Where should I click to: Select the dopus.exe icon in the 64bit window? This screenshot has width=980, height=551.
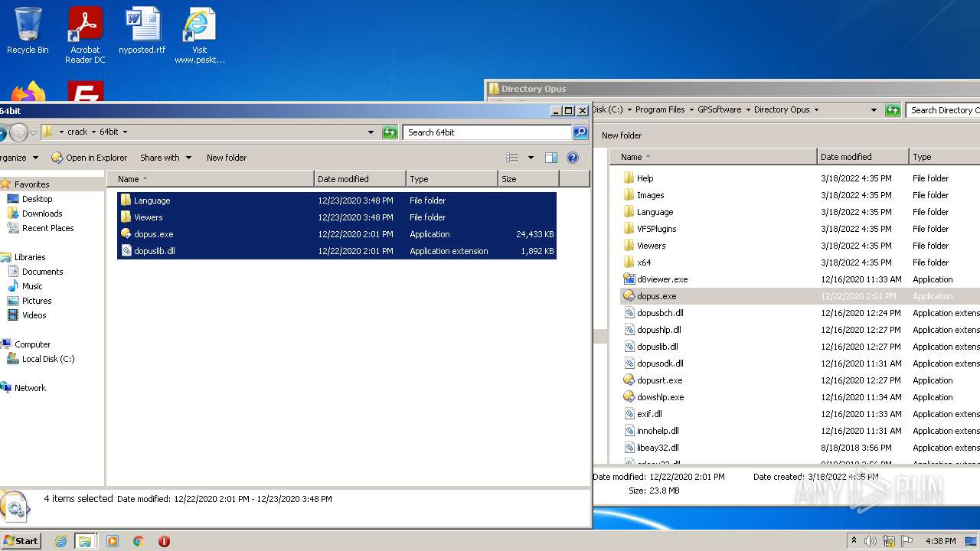click(126, 234)
